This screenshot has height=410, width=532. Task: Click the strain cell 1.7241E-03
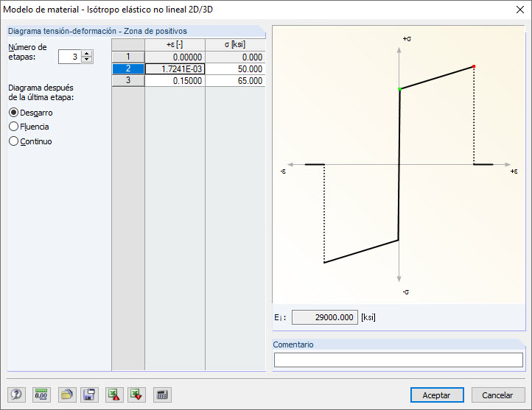coord(175,68)
